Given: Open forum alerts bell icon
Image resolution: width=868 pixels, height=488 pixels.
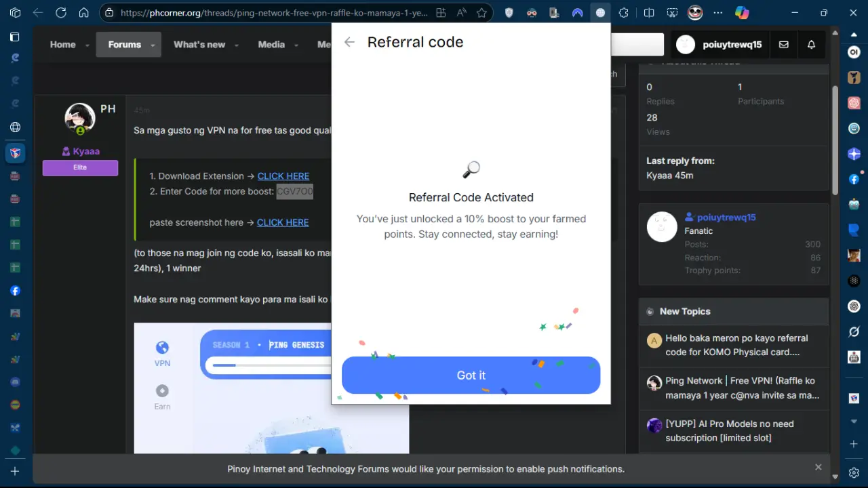Looking at the screenshot, I should (811, 45).
